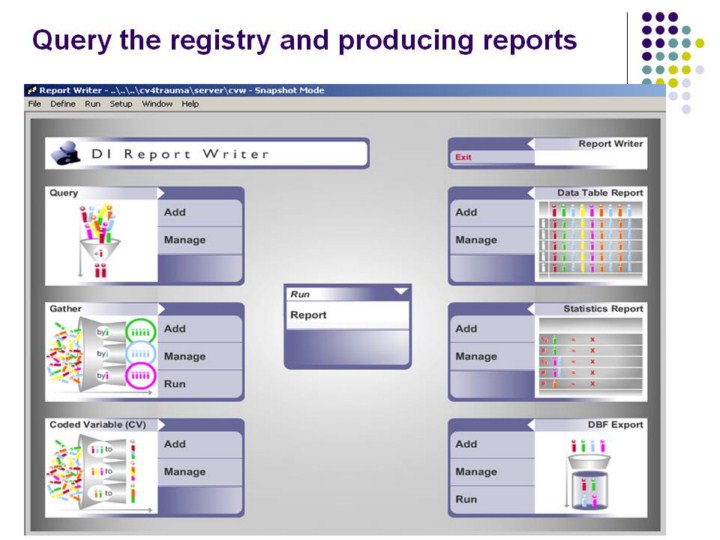Open the File menu
720x540 pixels.
[34, 104]
